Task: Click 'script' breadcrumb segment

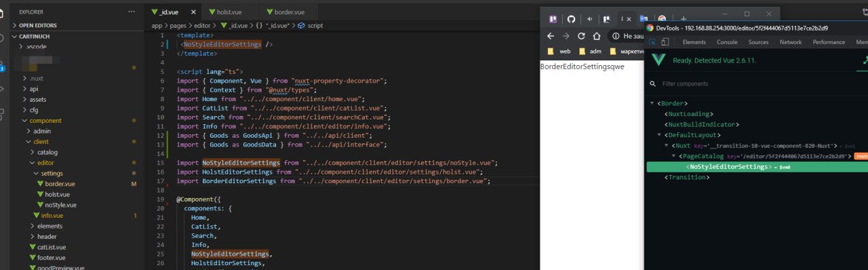Action: coord(315,25)
